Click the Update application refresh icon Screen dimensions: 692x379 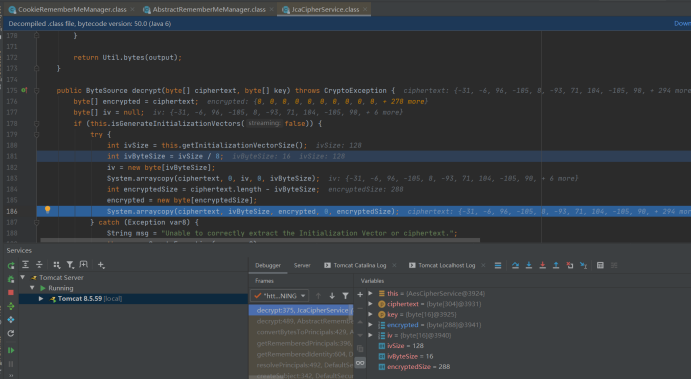click(11, 333)
